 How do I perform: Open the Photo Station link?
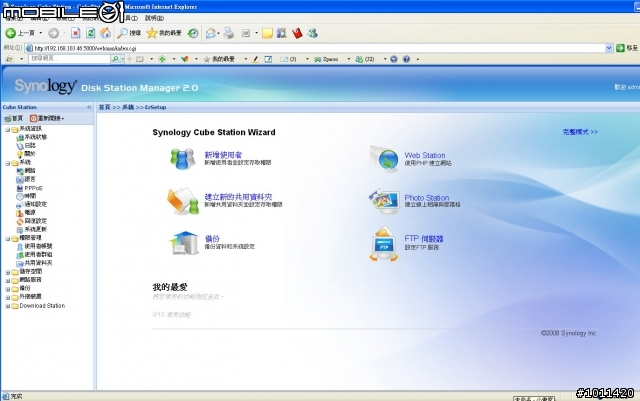(x=427, y=198)
